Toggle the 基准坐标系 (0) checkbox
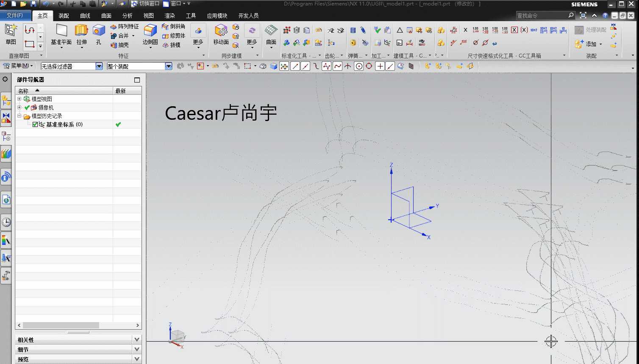 [x=35, y=124]
